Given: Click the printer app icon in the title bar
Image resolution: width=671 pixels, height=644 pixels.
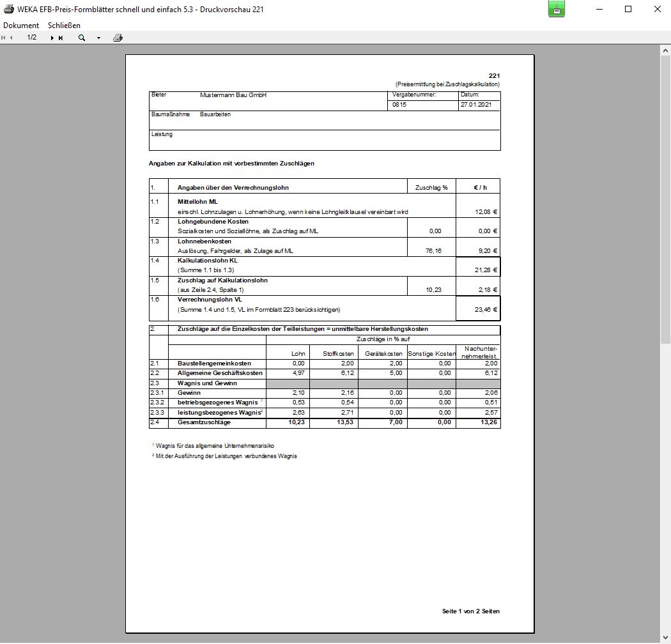Looking at the screenshot, I should coord(9,9).
